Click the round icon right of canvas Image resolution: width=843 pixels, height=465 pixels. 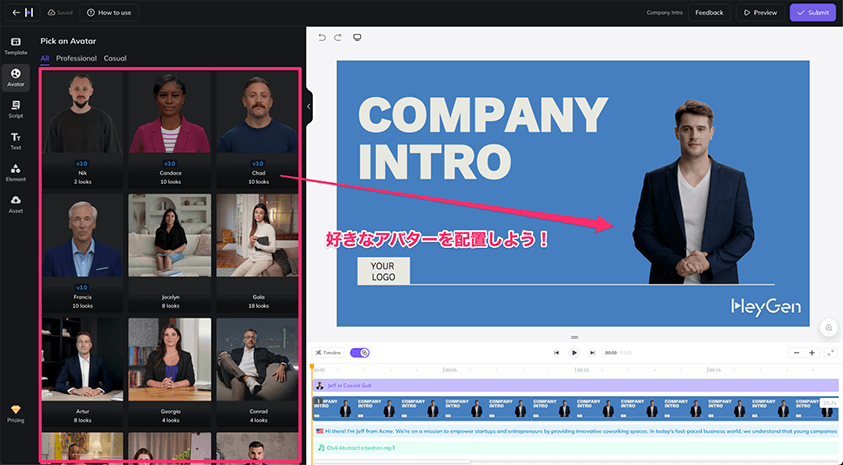tap(828, 328)
